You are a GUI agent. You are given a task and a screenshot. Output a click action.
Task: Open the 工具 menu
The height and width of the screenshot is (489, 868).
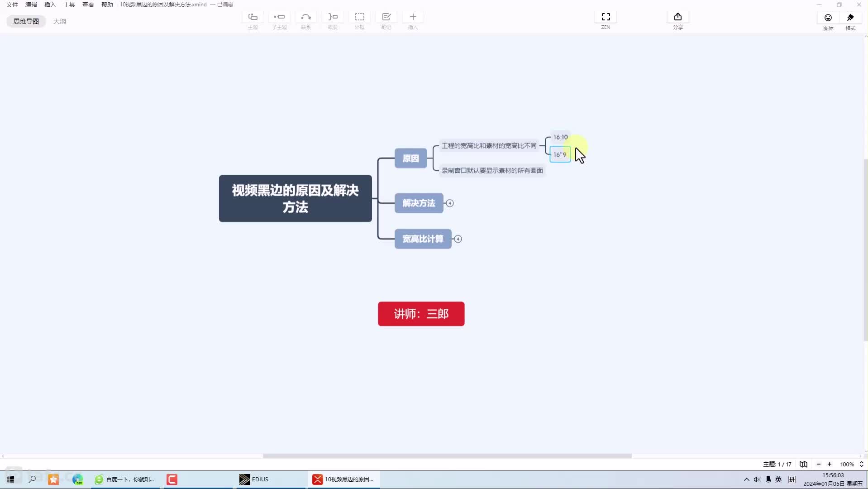(x=69, y=5)
